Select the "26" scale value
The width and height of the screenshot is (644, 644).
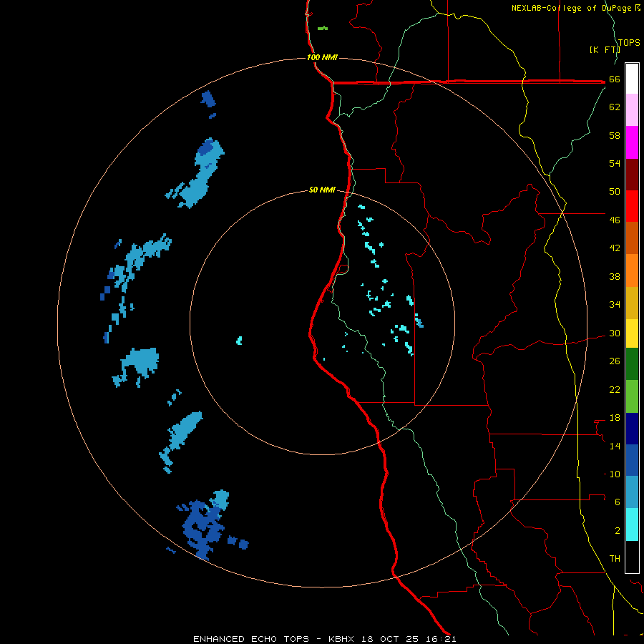click(615, 361)
